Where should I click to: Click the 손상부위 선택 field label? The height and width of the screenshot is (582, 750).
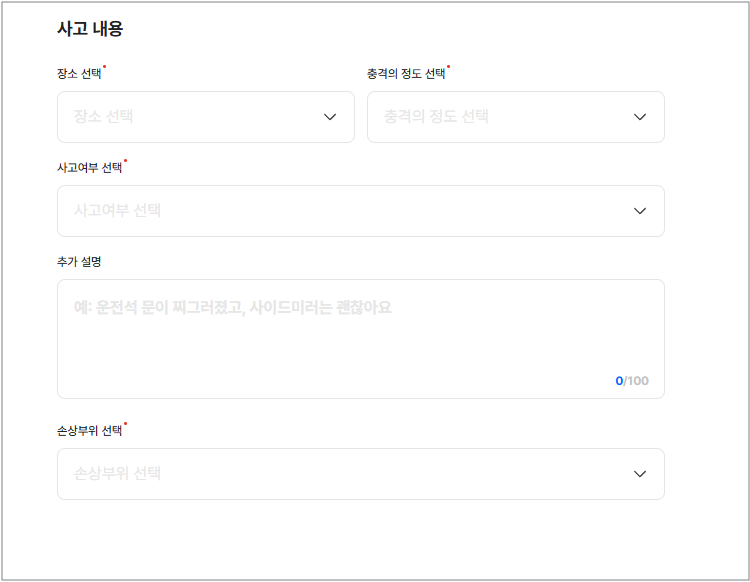pyautogui.click(x=89, y=431)
